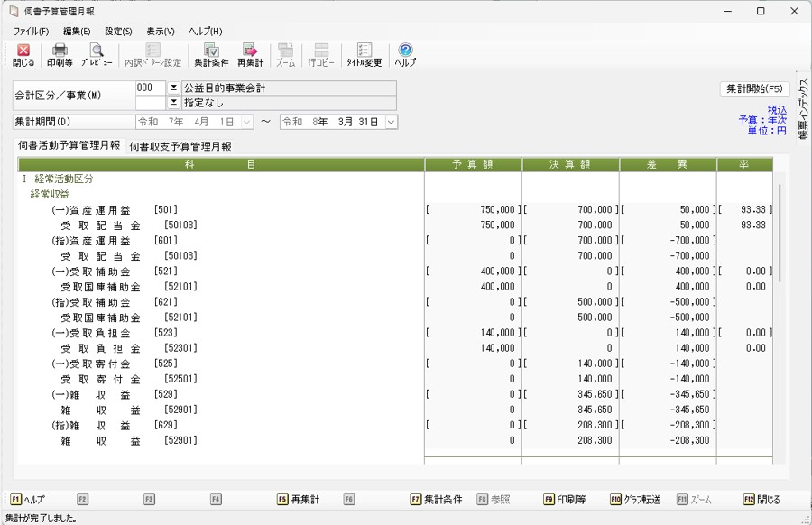Click the vertical scrollbar of the table
This screenshot has width=812, height=525.
click(x=780, y=235)
